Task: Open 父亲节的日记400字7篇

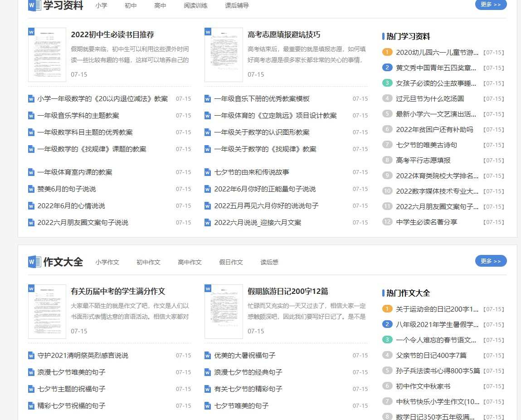Action: (x=431, y=355)
